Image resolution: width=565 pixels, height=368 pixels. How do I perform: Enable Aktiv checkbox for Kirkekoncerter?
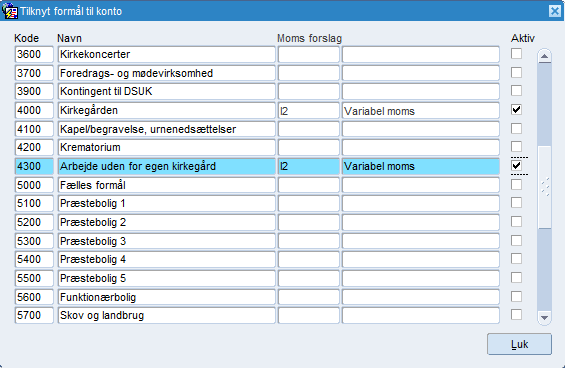pos(516,54)
